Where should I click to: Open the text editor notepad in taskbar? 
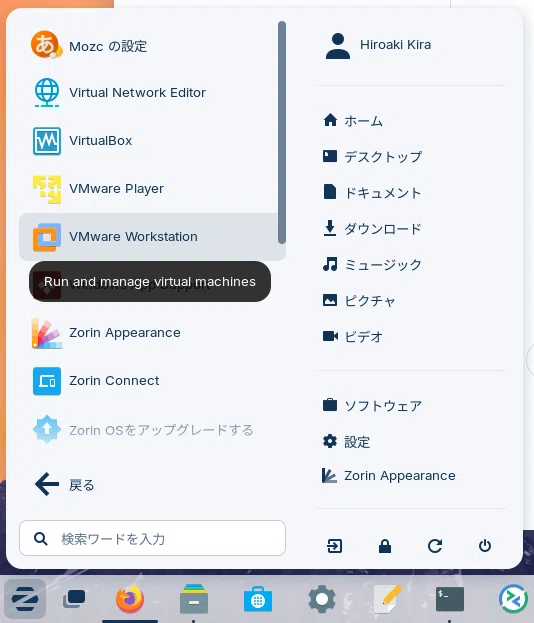tap(386, 599)
